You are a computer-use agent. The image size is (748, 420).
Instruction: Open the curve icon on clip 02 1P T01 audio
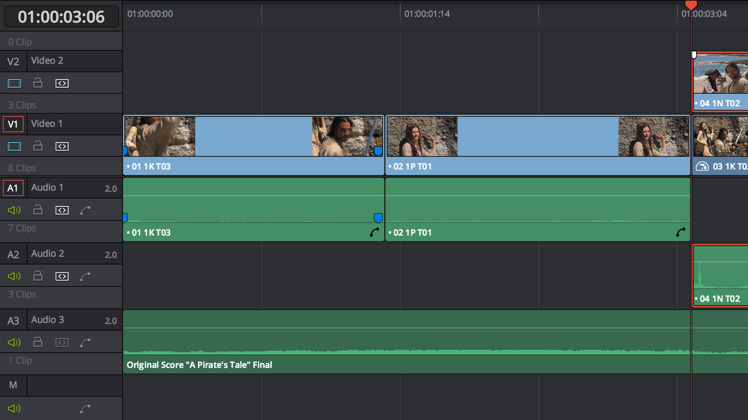(x=681, y=233)
